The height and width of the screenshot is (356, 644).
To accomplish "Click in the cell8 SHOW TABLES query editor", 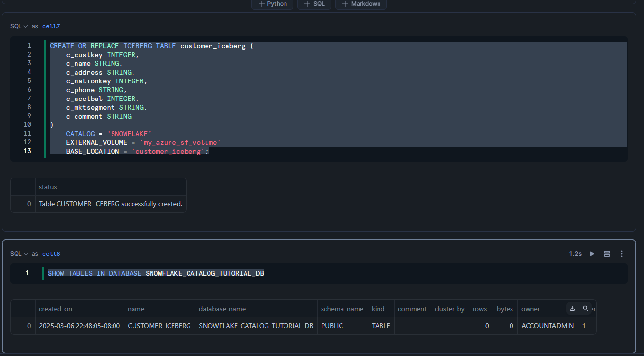I will click(319, 273).
